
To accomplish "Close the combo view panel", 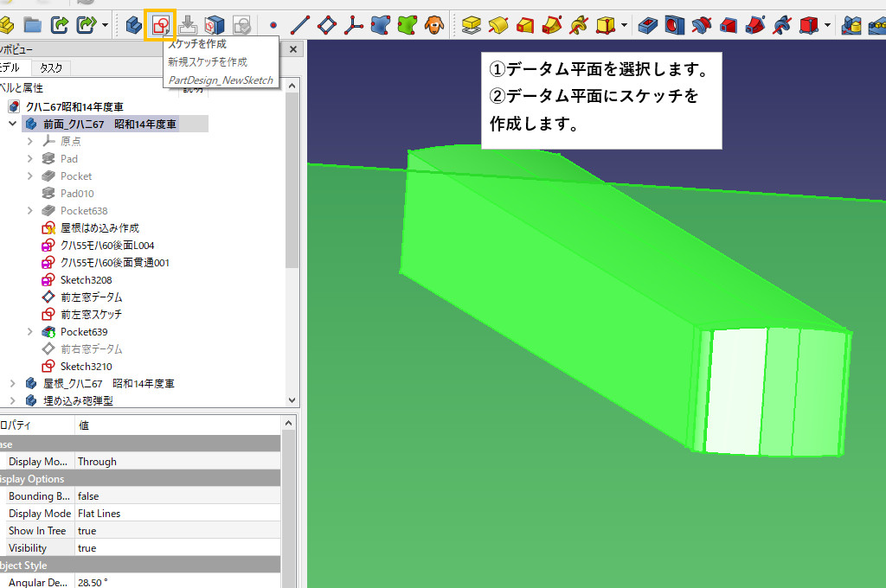I will (293, 49).
